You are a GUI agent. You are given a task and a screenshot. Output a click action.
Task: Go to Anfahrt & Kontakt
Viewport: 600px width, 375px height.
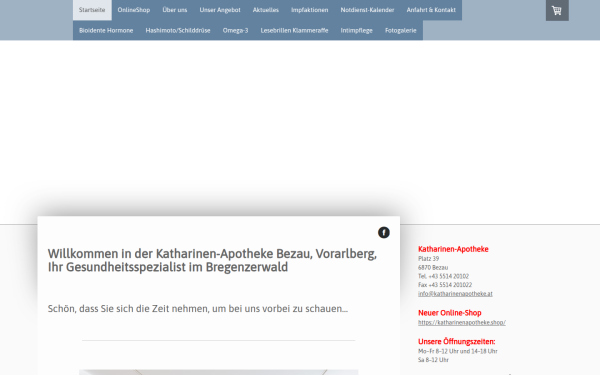click(x=431, y=10)
